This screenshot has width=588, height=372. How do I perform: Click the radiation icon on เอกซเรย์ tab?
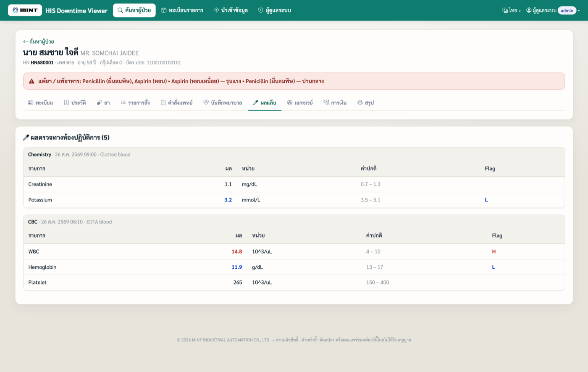290,102
